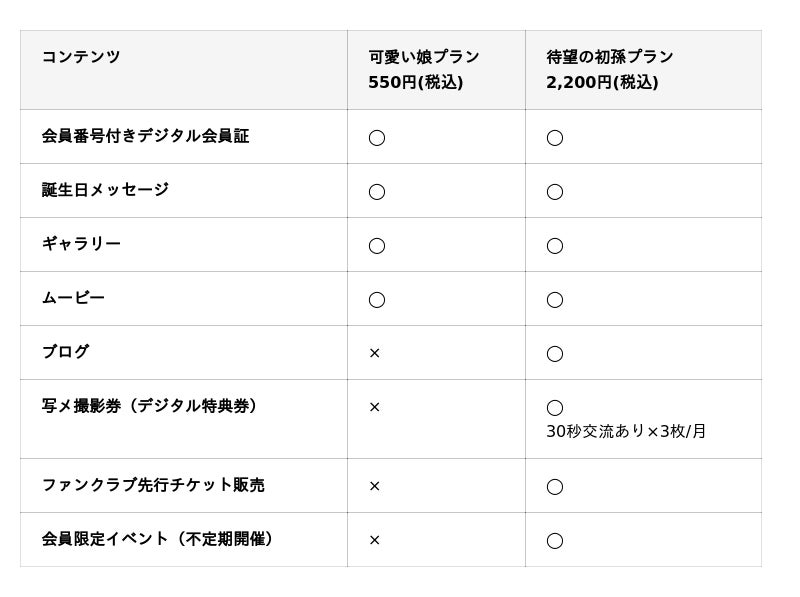
Task: Click circle for ファンクラブ先行チケット販売 in 初孫プラン
Action: 555,487
